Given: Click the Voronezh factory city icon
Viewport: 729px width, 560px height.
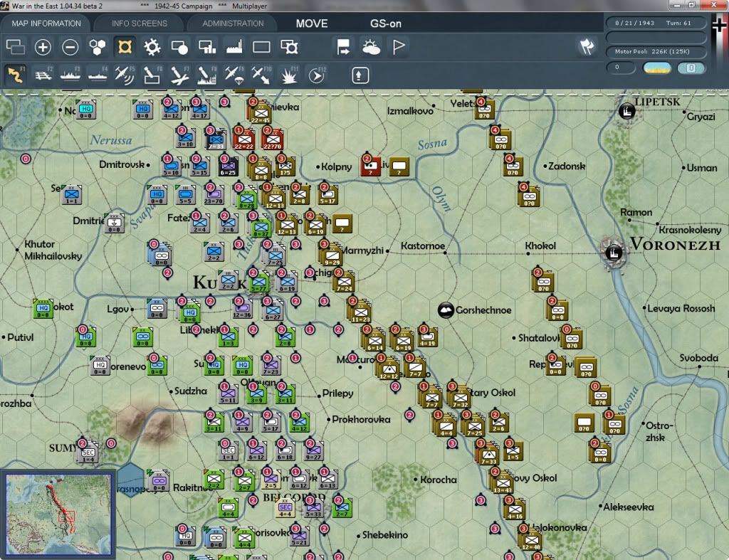Looking at the screenshot, I should pyautogui.click(x=614, y=253).
